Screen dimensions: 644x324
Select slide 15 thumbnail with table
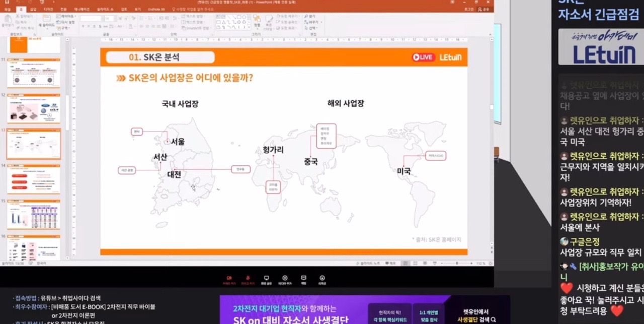coord(33,214)
